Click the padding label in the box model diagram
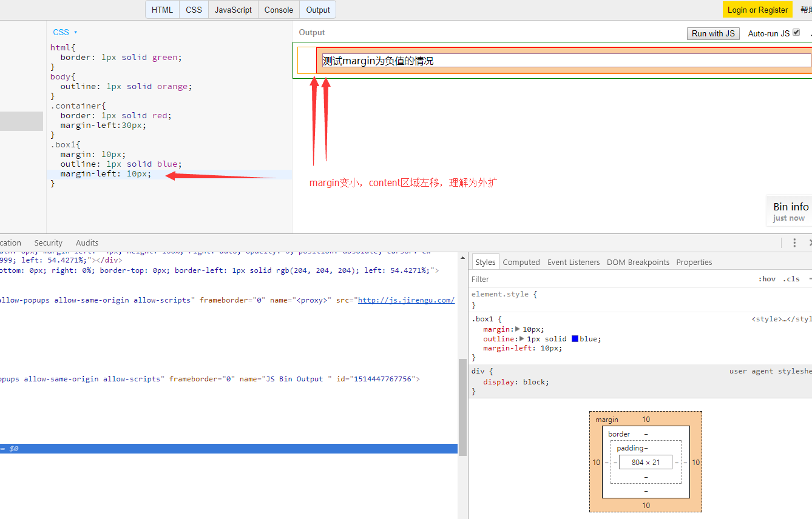This screenshot has height=519, width=812. click(x=630, y=448)
